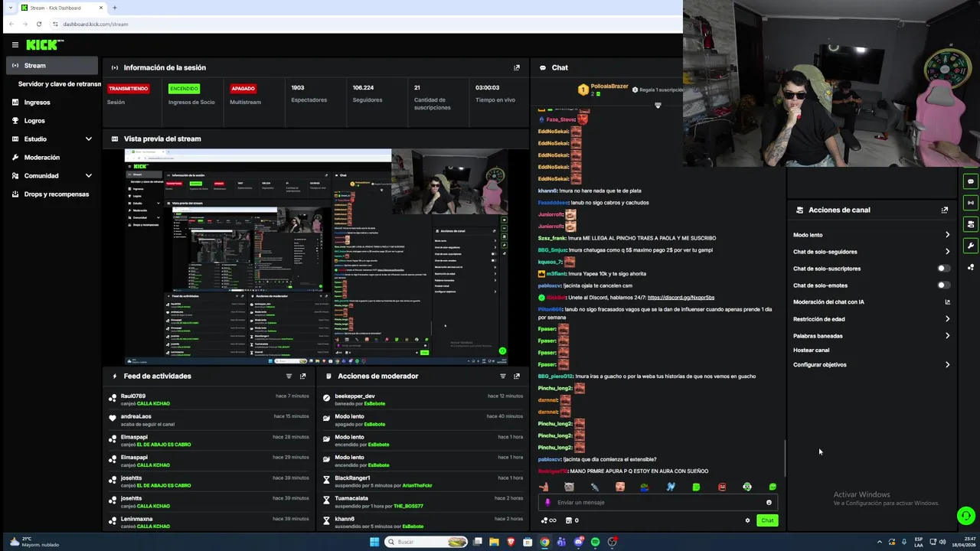Open the discord.gg link in chat
The height and width of the screenshot is (551, 980).
point(681,298)
